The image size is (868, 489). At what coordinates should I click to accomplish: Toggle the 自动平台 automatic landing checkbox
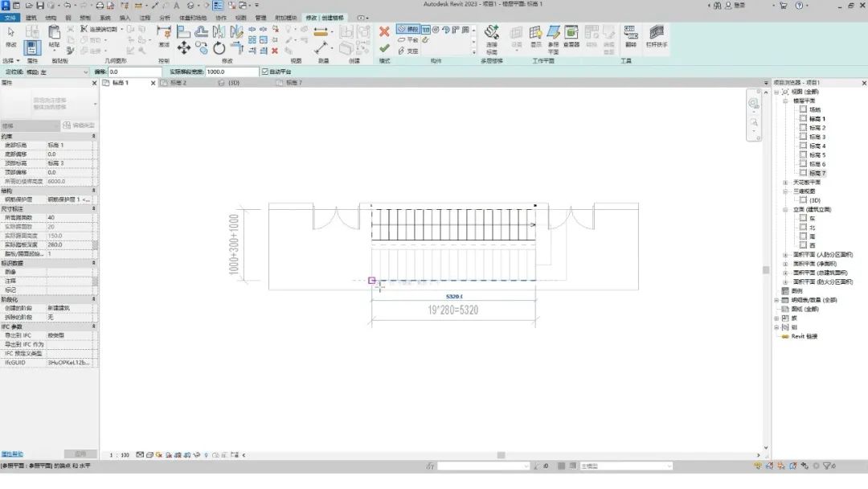(265, 72)
